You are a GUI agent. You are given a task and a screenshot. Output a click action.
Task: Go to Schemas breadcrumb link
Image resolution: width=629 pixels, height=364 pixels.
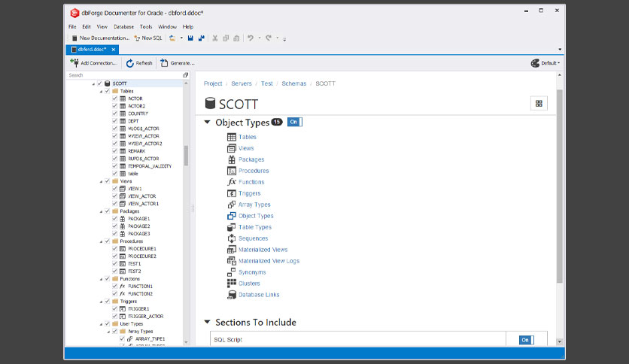pos(293,83)
